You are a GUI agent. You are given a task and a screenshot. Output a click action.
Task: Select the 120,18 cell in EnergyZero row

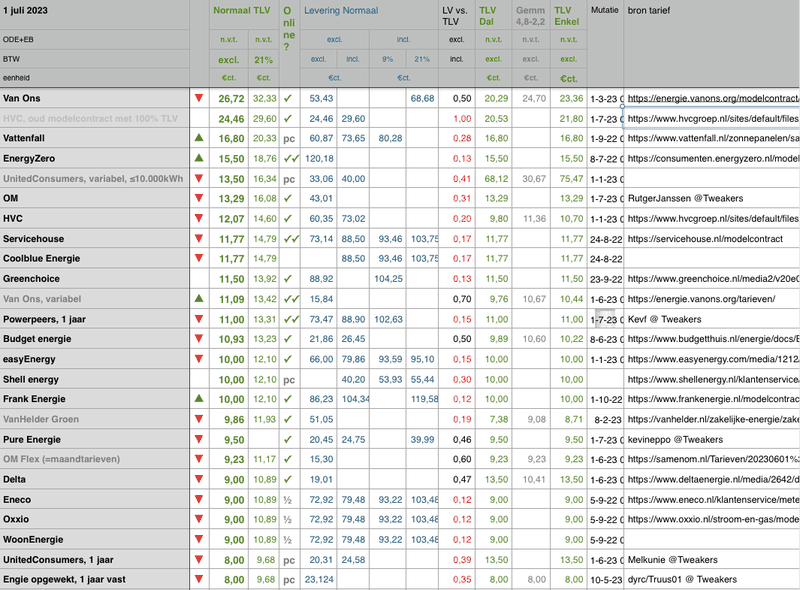point(319,159)
